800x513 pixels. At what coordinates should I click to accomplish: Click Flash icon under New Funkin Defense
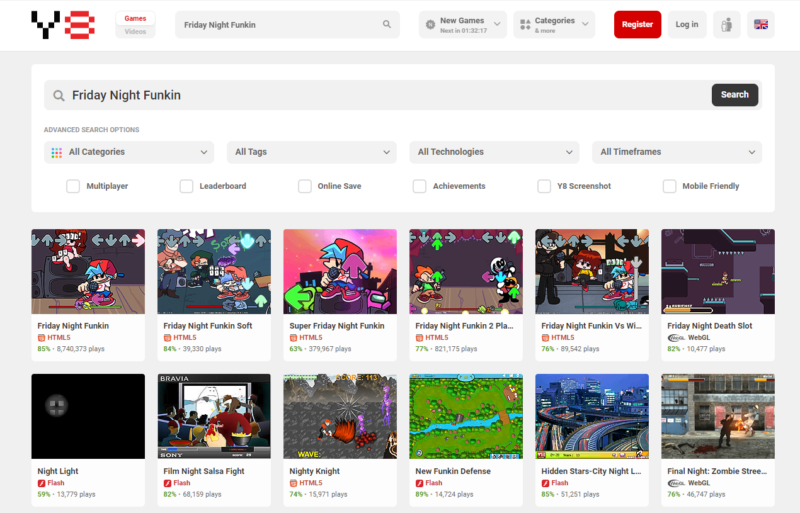[x=419, y=483]
